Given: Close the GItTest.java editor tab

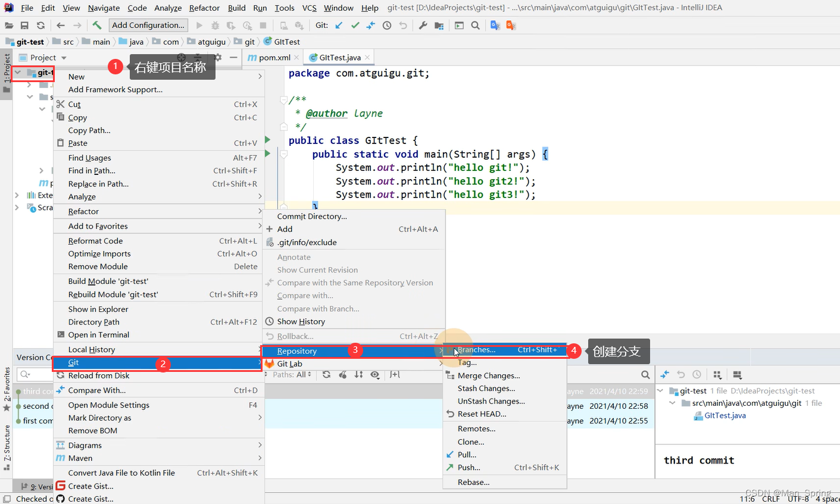Looking at the screenshot, I should point(367,57).
